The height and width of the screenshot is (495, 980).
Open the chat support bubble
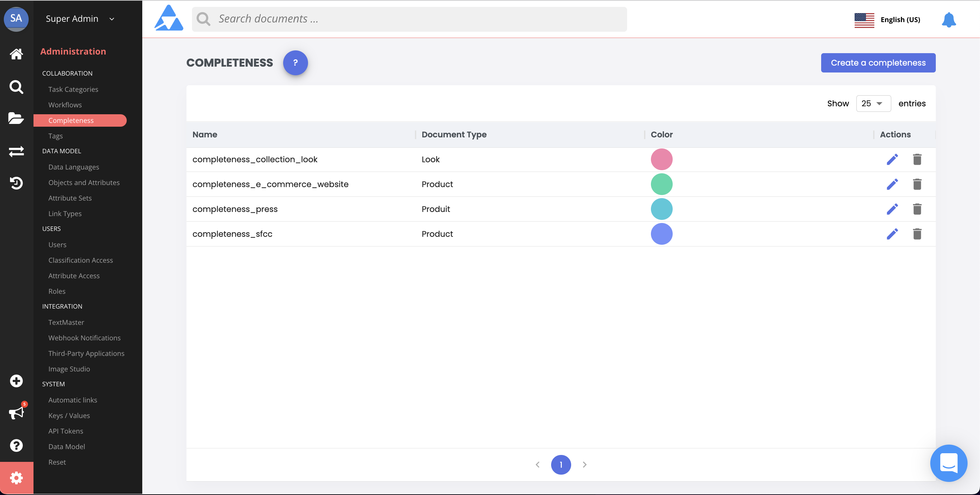(949, 463)
